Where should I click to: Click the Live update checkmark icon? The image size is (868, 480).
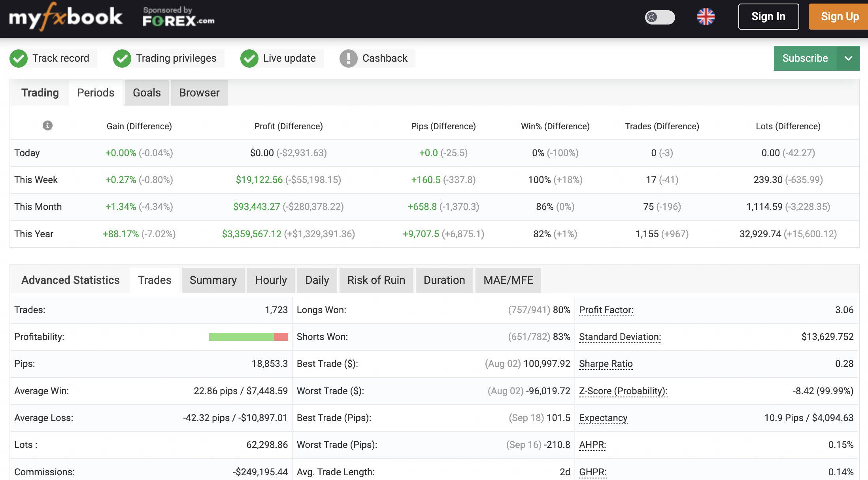[x=249, y=59]
